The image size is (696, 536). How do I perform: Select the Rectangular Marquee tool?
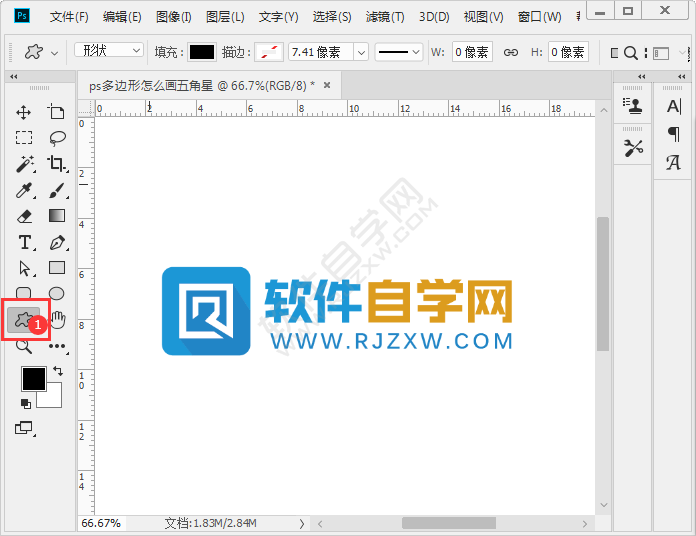(x=24, y=138)
